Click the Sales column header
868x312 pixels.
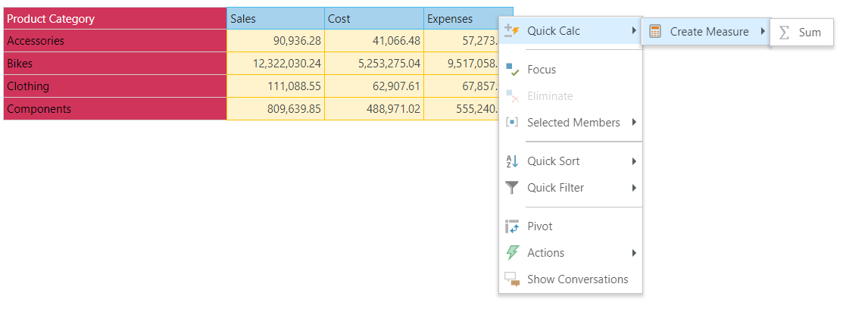click(275, 19)
